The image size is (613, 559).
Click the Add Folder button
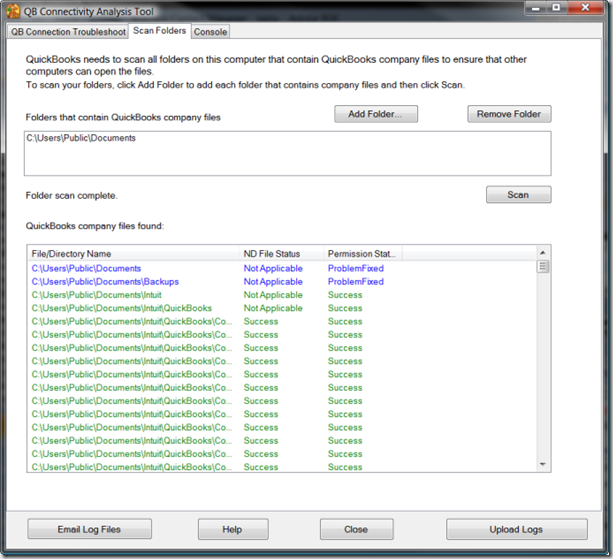click(376, 114)
